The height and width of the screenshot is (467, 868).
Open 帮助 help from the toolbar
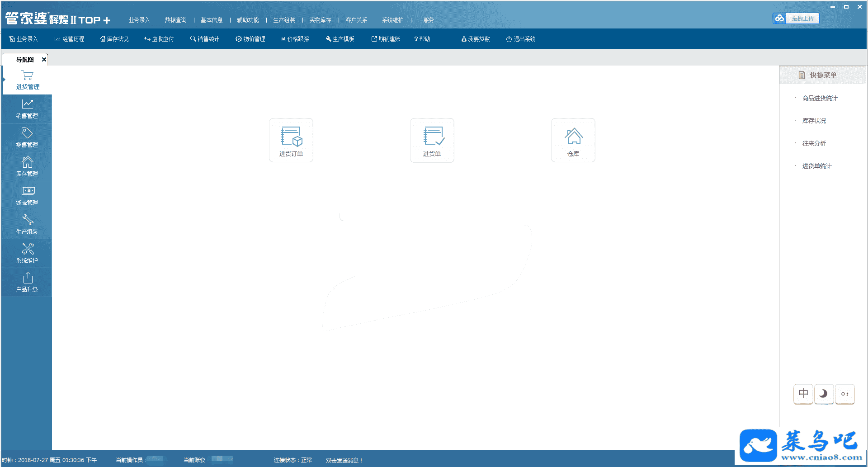[422, 39]
